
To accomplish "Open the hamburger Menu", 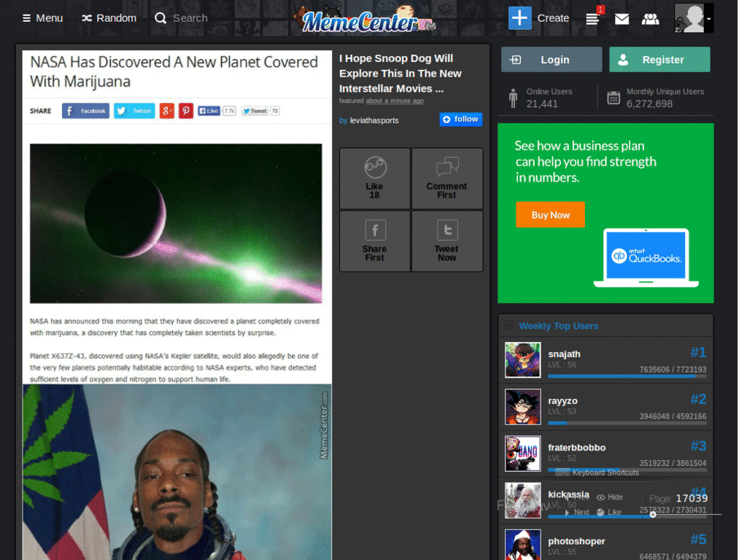I will tap(42, 18).
